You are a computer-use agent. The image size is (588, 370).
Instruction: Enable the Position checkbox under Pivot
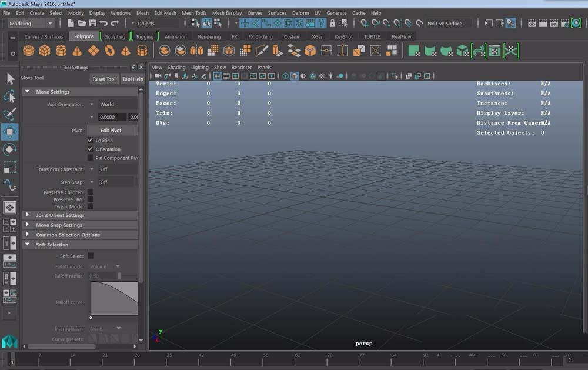point(89,141)
